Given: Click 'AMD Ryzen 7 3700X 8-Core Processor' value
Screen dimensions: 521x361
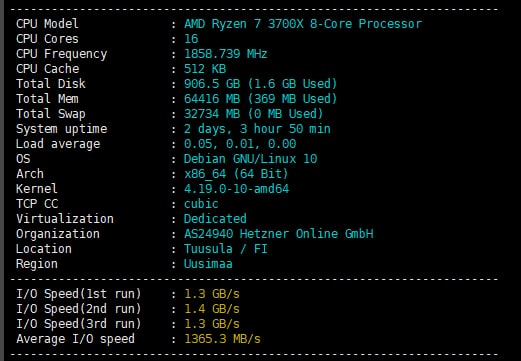Looking at the screenshot, I should [303, 24].
